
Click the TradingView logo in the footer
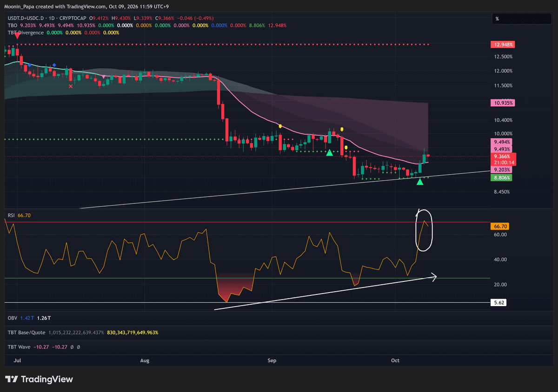pos(39,379)
